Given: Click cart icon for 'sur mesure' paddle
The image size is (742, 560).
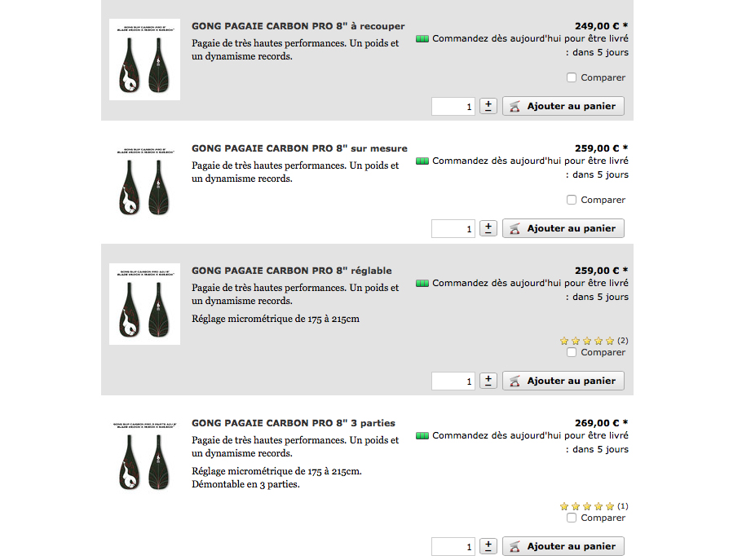Looking at the screenshot, I should tap(515, 228).
